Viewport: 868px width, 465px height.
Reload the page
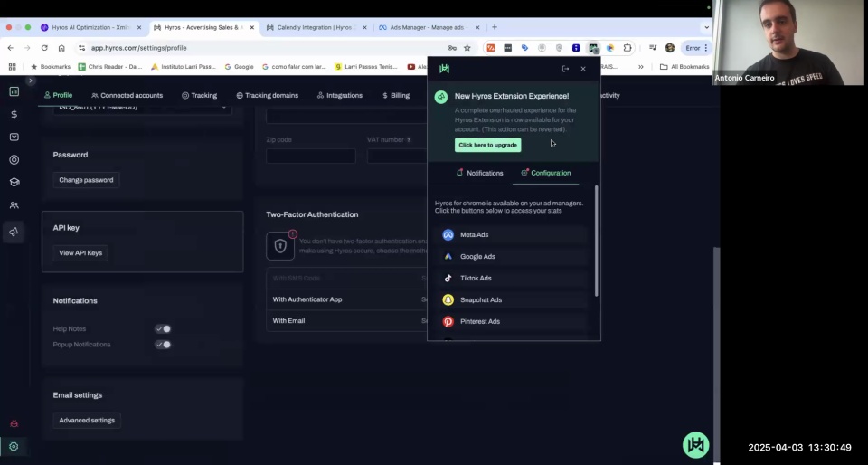point(44,48)
